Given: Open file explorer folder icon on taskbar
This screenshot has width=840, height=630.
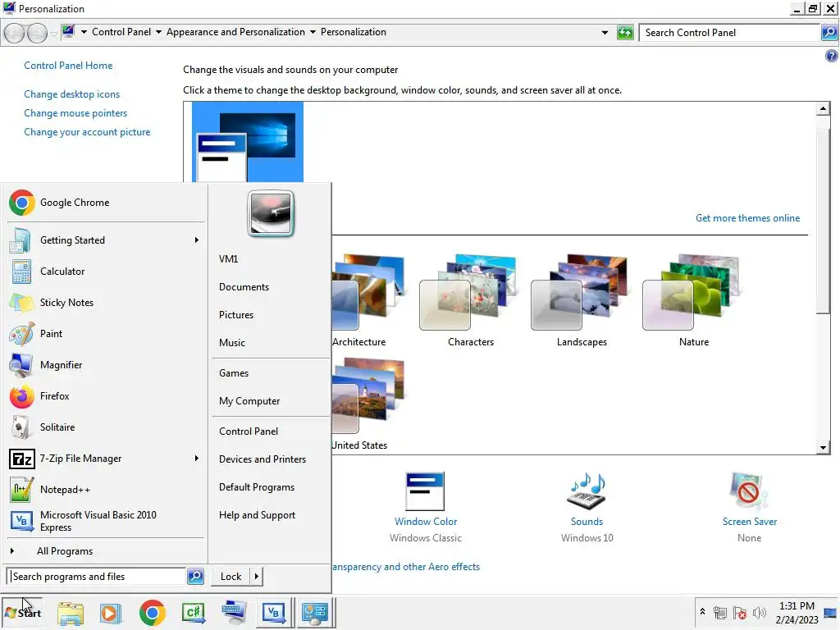Looking at the screenshot, I should click(x=71, y=613).
